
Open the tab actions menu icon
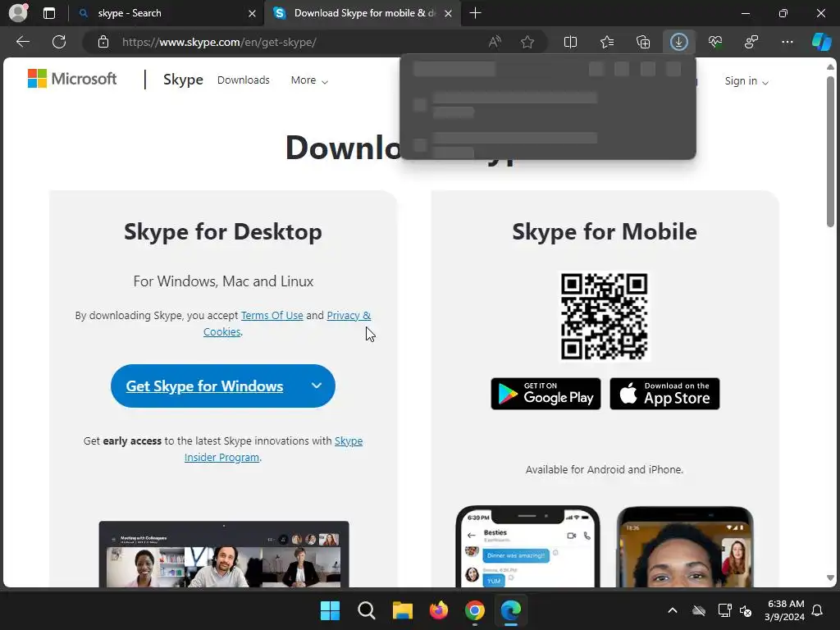(x=49, y=13)
